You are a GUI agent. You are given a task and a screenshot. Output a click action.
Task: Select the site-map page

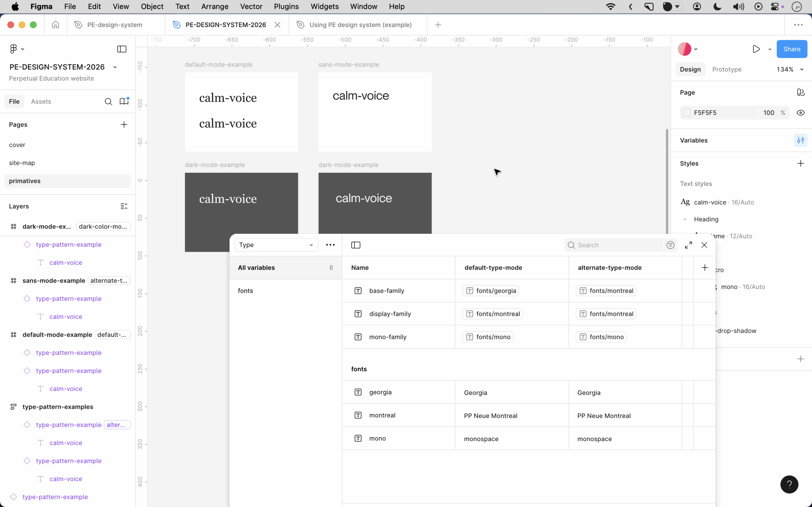pos(22,163)
